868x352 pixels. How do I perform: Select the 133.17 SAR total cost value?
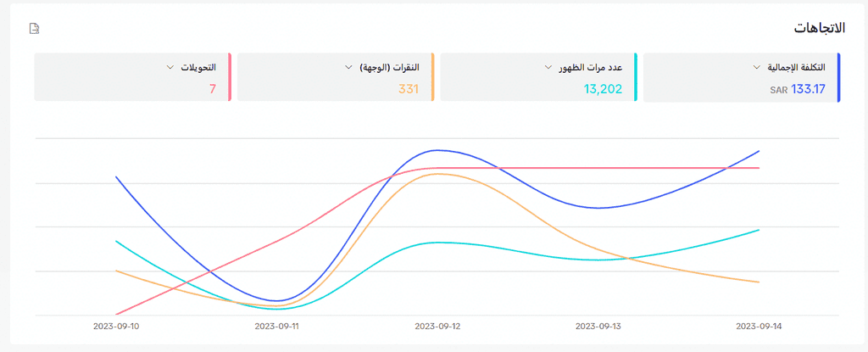click(798, 88)
